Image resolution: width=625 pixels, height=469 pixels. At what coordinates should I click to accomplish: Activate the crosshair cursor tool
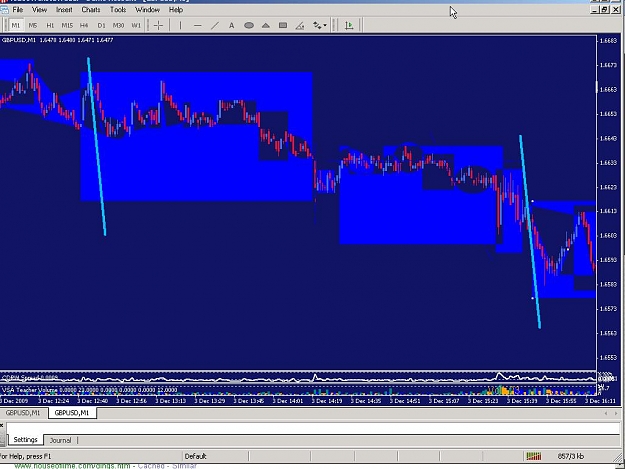(158, 26)
